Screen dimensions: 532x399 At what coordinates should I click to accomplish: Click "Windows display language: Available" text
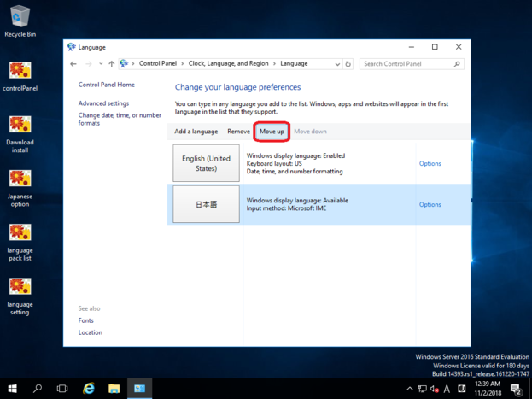click(297, 200)
